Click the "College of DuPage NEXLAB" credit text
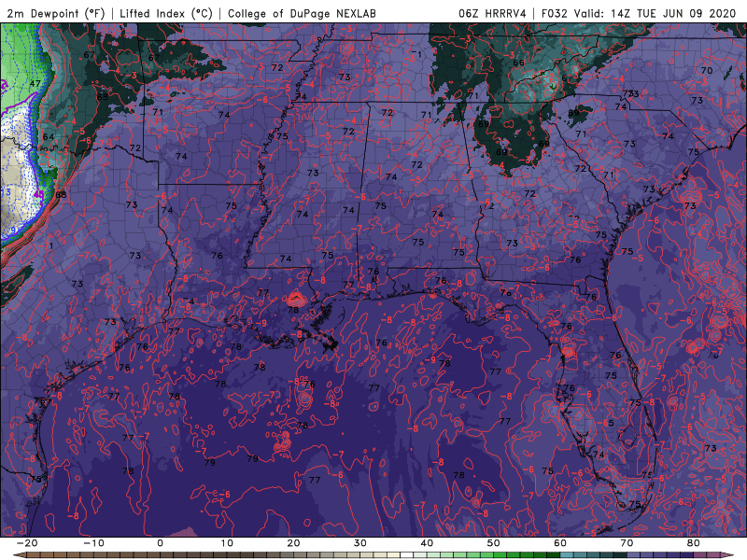The width and height of the screenshot is (747, 560). pos(302,13)
